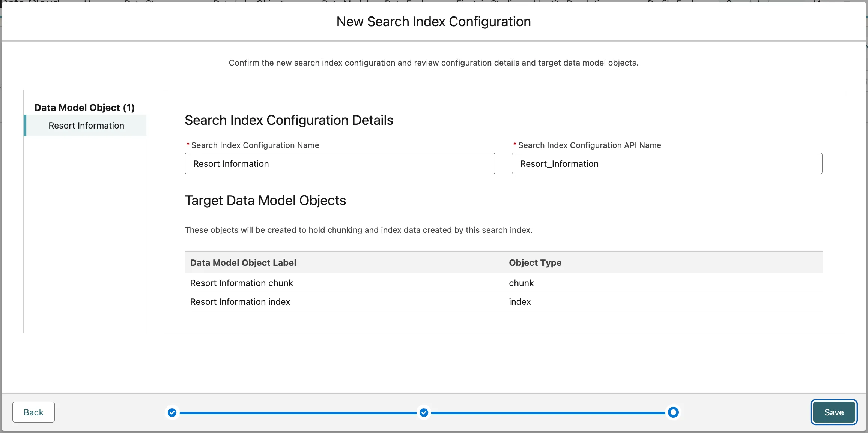The image size is (868, 433).
Task: Click the New Search Index Configuration title
Action: tap(433, 22)
